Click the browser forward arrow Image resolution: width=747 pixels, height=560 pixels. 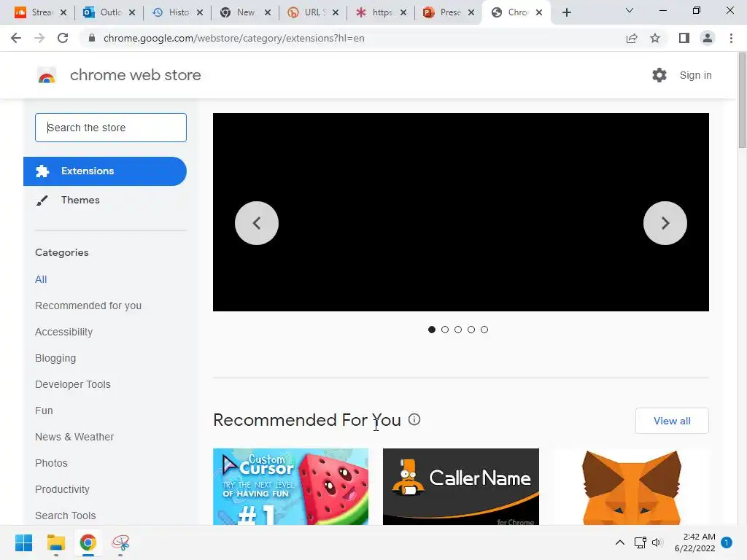(x=39, y=38)
